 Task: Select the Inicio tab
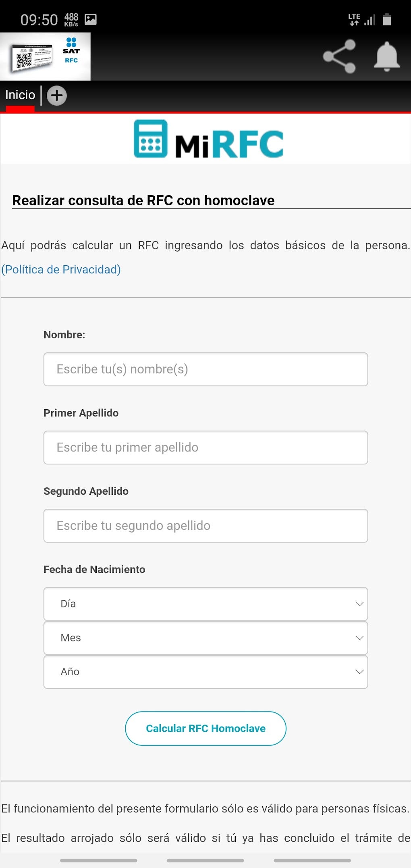pos(19,94)
